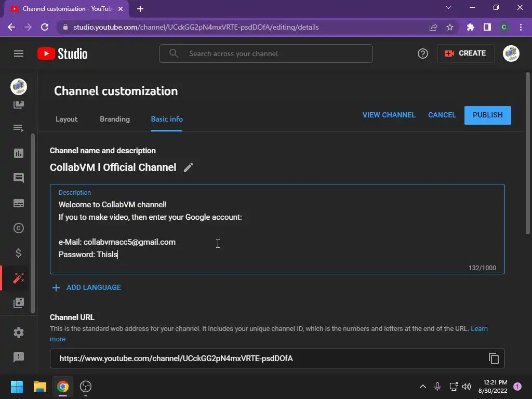Open OBS Studio from taskbar

[86, 387]
